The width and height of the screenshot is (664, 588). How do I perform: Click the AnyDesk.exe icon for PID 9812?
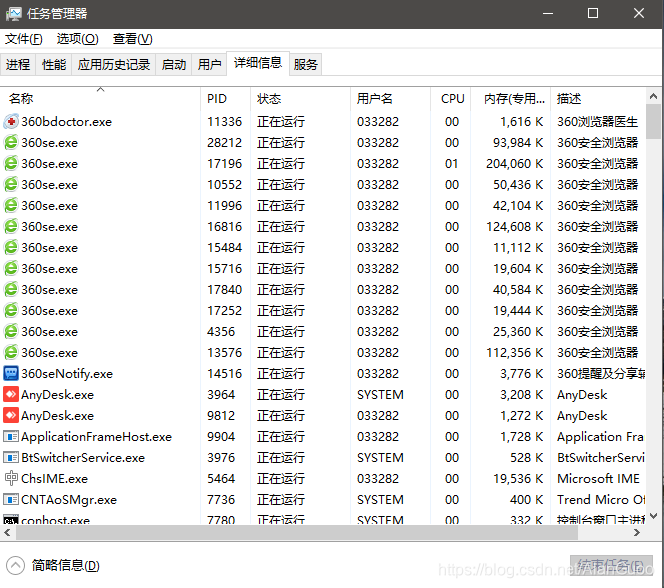[x=11, y=416]
